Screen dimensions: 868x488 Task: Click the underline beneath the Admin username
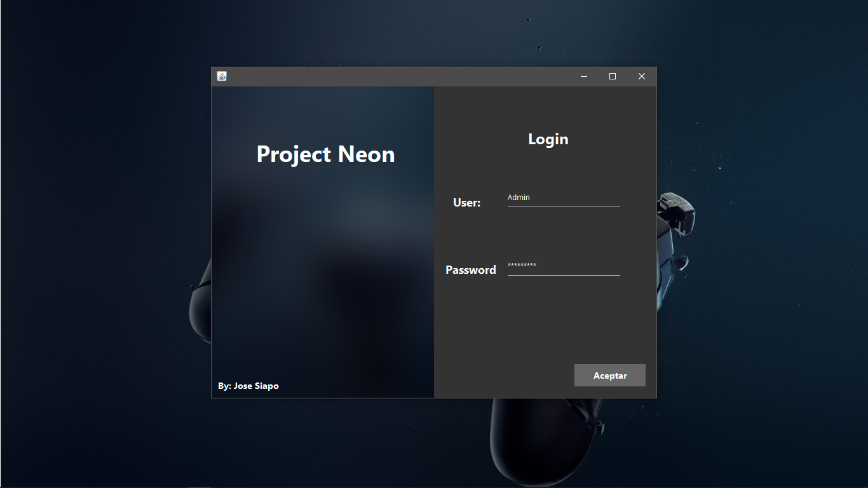pos(563,205)
